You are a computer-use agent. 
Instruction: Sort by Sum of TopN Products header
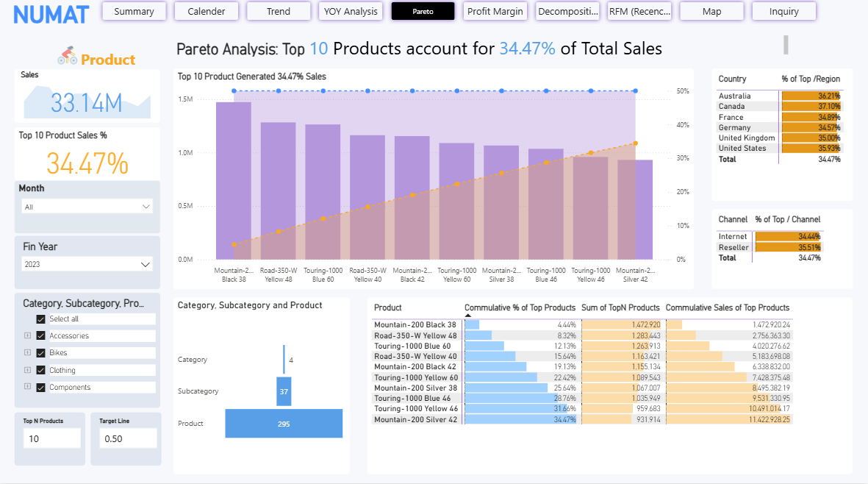click(620, 308)
